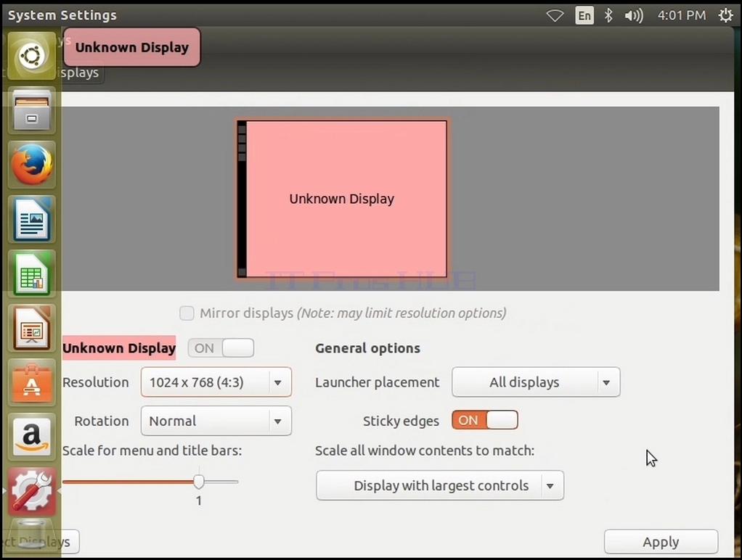This screenshot has width=742, height=560.
Task: Open the Resolution 1024 x 768 dropdown
Action: tap(216, 382)
